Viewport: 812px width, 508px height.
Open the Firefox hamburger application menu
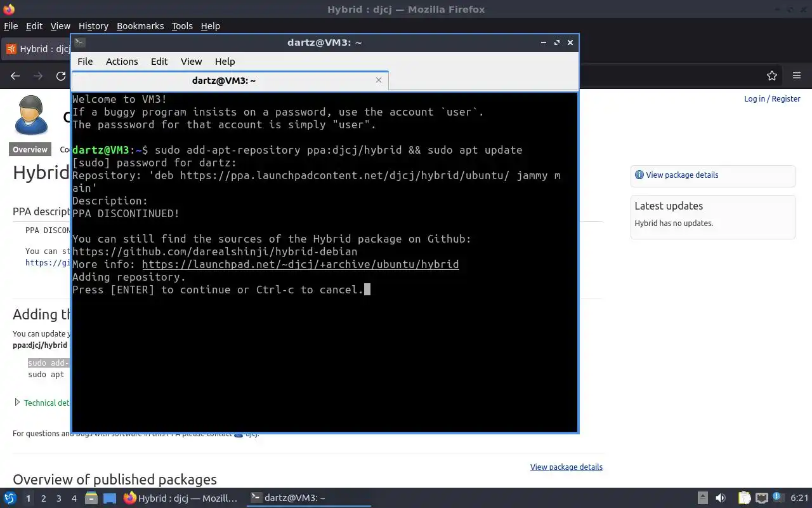[797, 76]
